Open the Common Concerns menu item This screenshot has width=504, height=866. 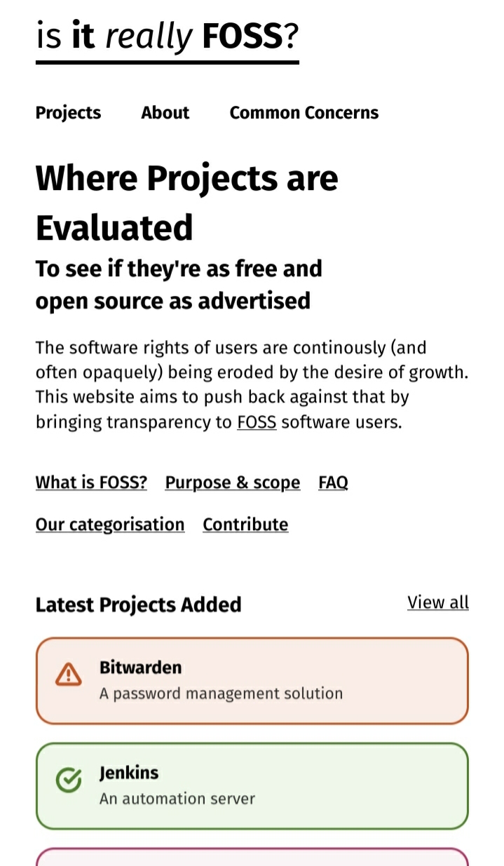tap(304, 113)
